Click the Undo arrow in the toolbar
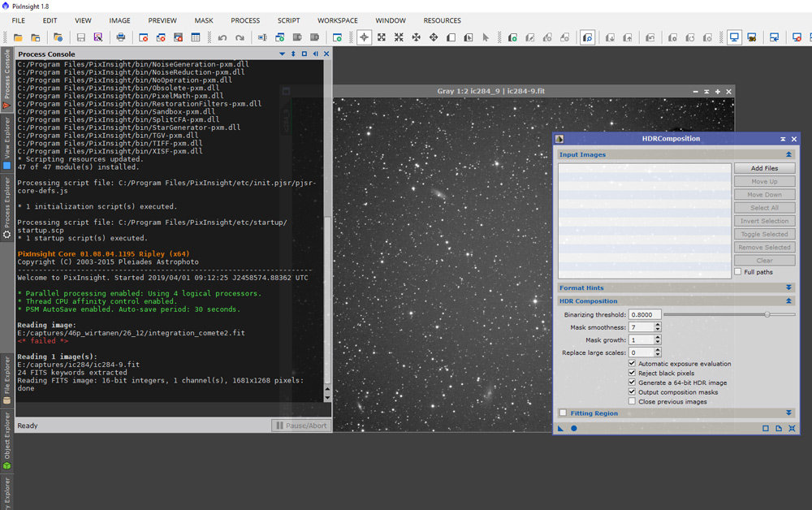 (222, 37)
